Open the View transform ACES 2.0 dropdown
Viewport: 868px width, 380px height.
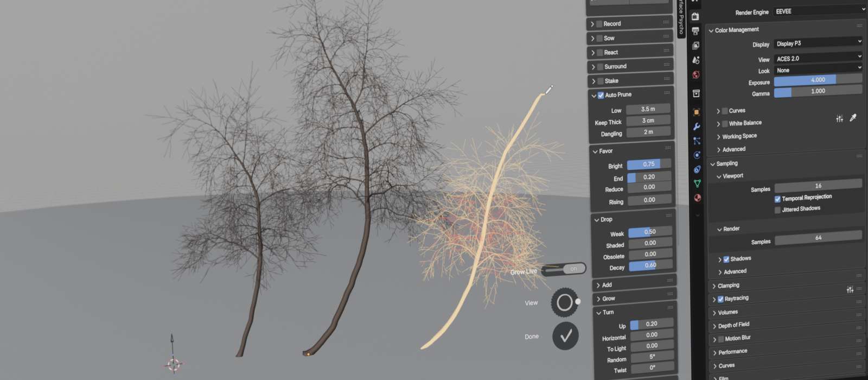pyautogui.click(x=818, y=58)
